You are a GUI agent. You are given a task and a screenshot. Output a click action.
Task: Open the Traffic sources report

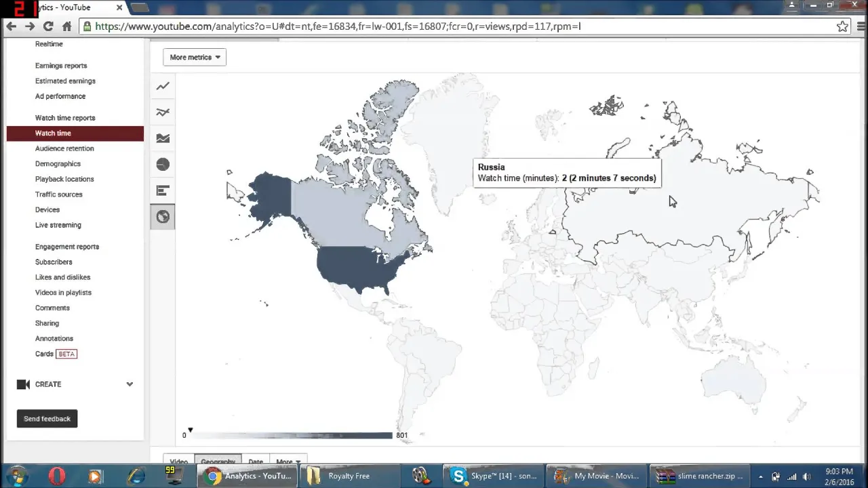click(59, 195)
